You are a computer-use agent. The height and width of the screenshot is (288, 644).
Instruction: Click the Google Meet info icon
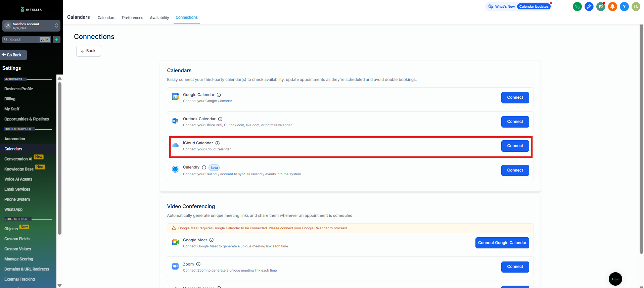[x=212, y=240]
